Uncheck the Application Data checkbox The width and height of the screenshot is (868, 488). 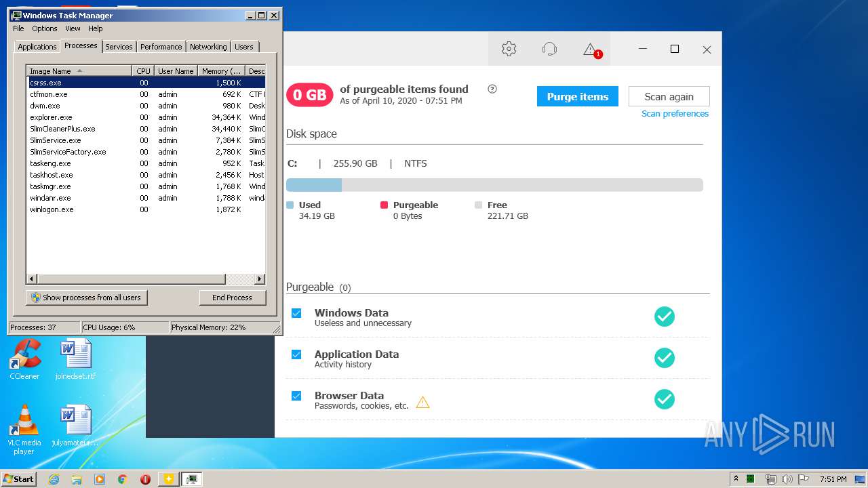pyautogui.click(x=296, y=354)
